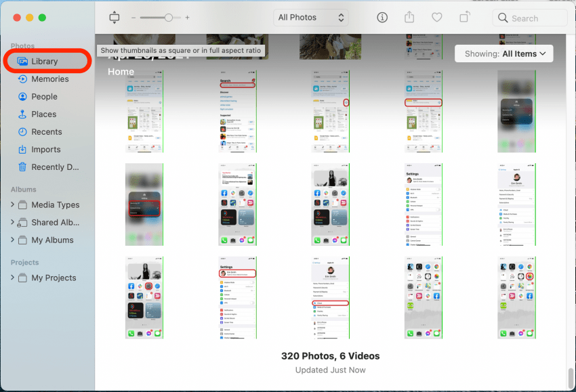Open the Showing All Items filter
This screenshot has width=576, height=392.
pos(504,53)
